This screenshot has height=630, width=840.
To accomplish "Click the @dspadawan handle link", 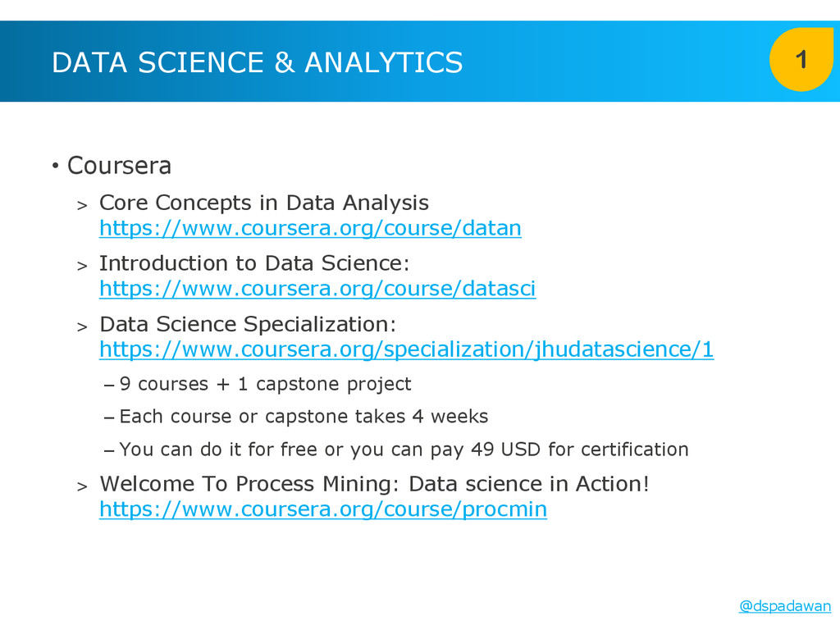I will 784,606.
